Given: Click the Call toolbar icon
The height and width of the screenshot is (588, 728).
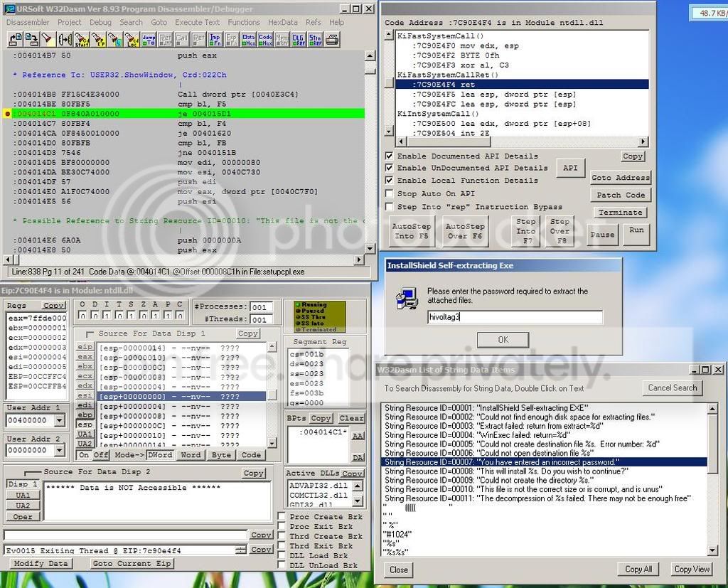Looking at the screenshot, I should [181, 40].
